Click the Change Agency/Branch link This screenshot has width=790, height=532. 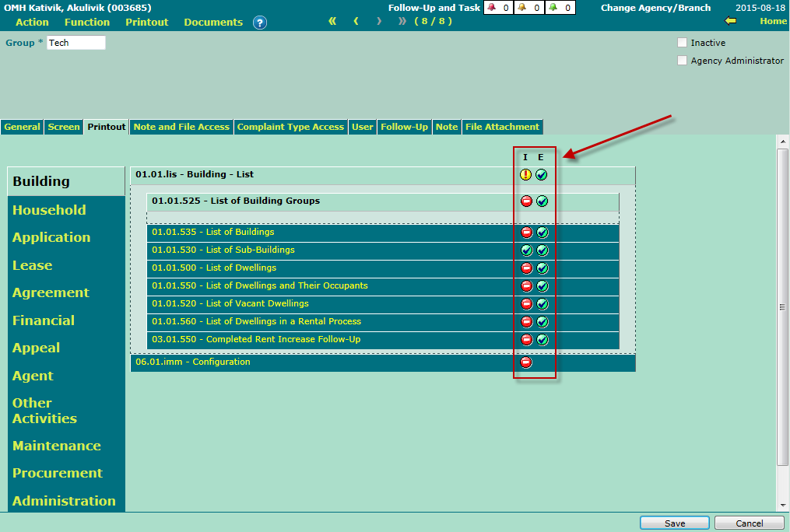655,8
